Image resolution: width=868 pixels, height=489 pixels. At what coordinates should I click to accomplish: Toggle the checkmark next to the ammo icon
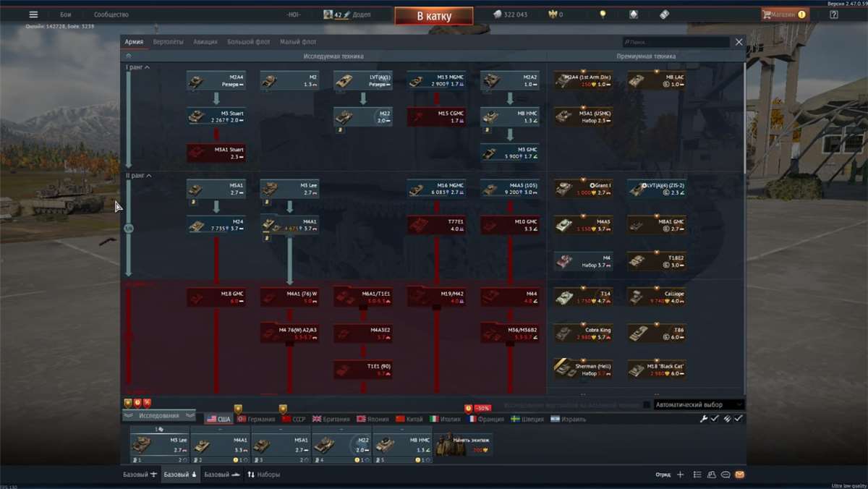pos(739,418)
